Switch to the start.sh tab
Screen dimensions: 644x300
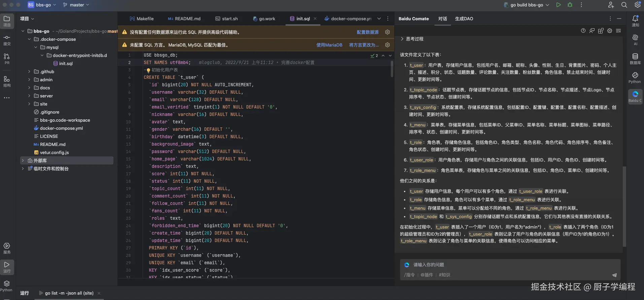pos(227,19)
